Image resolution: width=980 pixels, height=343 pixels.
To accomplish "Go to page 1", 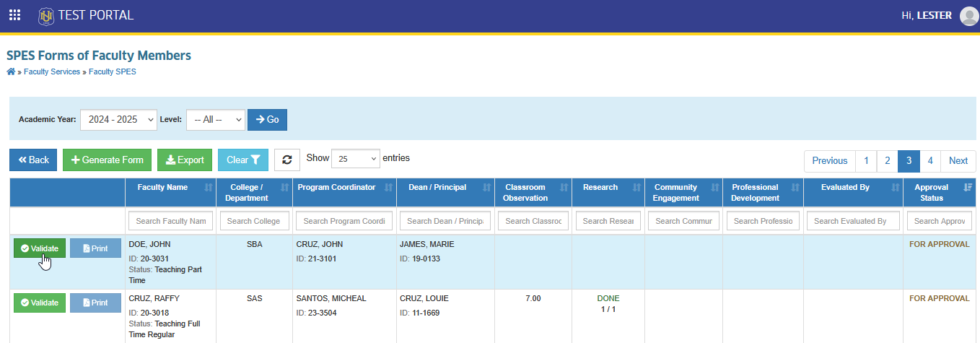I will pyautogui.click(x=866, y=161).
